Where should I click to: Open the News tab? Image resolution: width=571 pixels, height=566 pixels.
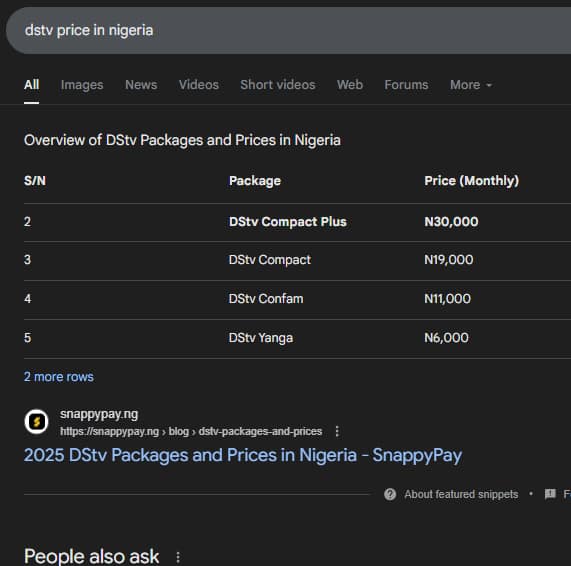tap(141, 84)
